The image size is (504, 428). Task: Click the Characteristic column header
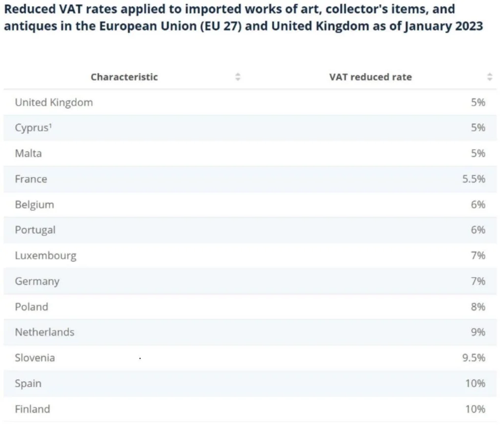pyautogui.click(x=124, y=77)
